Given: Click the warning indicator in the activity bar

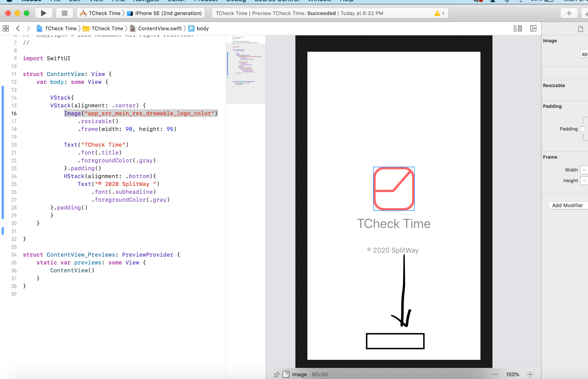Looking at the screenshot, I should point(438,13).
